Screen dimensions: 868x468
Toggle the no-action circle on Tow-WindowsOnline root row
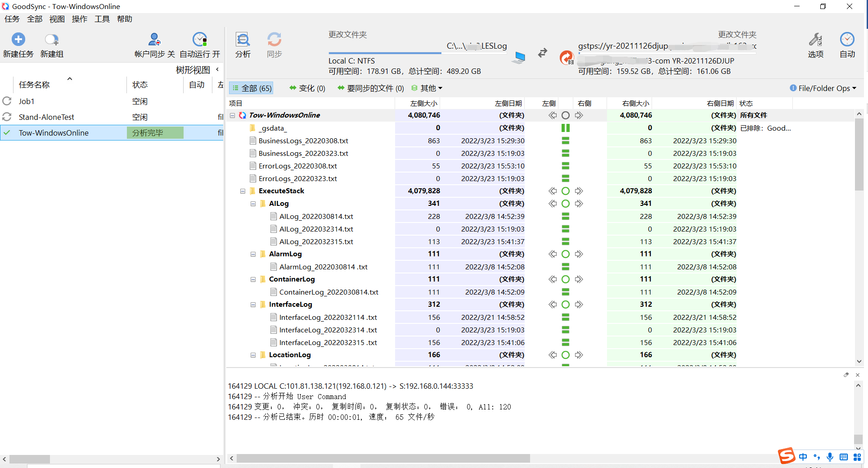[566, 115]
